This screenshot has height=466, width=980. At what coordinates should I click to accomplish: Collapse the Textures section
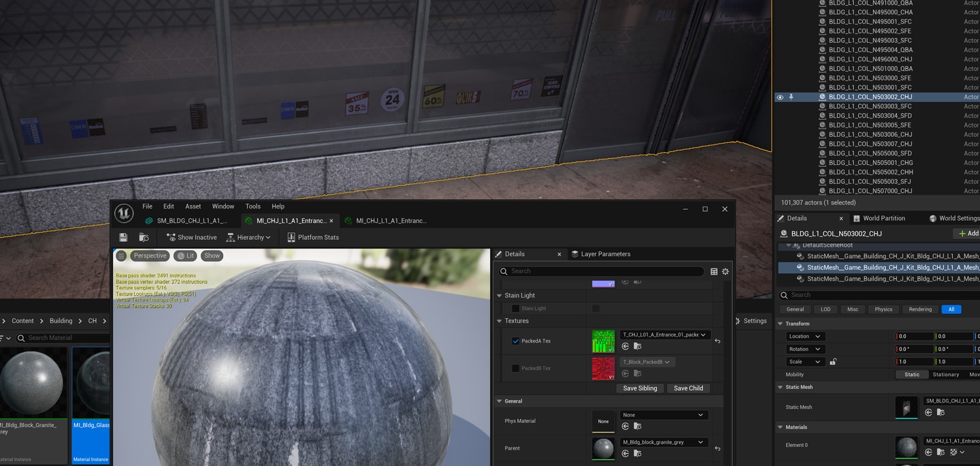click(x=500, y=321)
